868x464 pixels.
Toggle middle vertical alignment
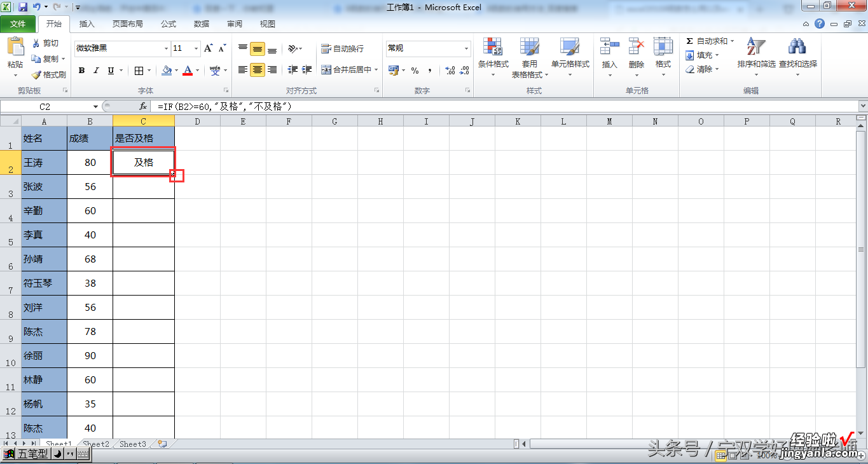[x=257, y=49]
